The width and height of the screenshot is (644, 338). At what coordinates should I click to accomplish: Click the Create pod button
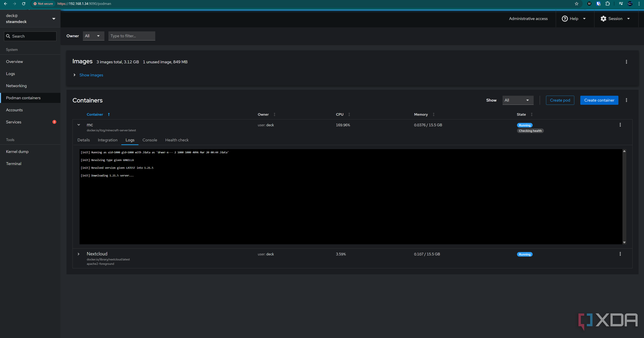click(560, 100)
